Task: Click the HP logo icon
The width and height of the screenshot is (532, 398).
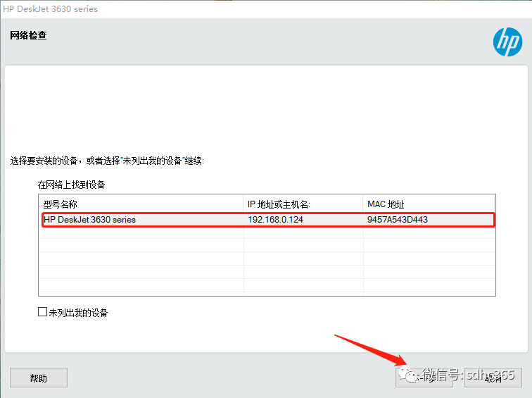Action: (x=507, y=42)
